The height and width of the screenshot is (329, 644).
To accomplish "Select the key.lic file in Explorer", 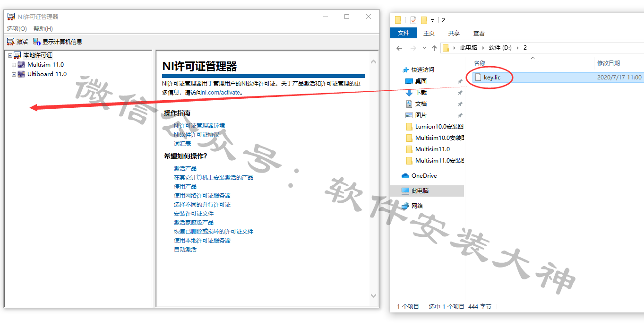I will pos(492,77).
